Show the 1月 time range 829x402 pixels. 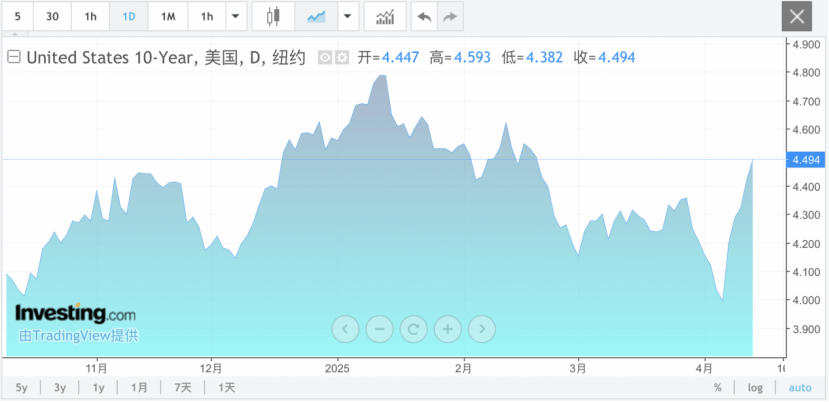pyautogui.click(x=139, y=388)
